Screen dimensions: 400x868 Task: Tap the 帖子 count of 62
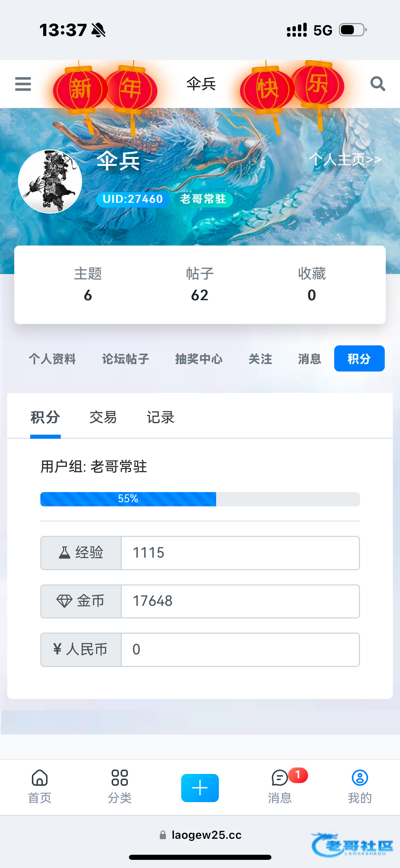[200, 295]
